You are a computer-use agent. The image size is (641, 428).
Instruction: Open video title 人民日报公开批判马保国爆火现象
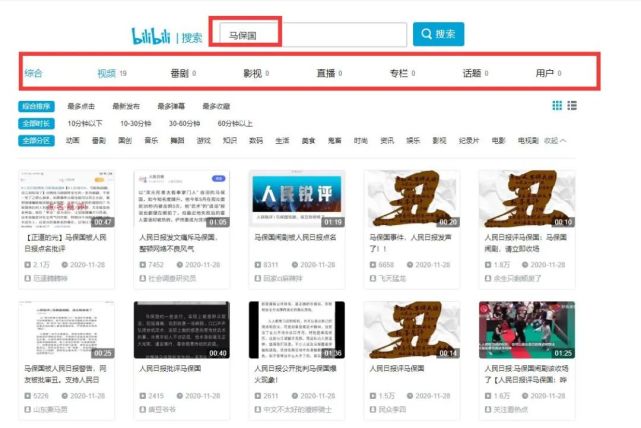[x=295, y=374]
